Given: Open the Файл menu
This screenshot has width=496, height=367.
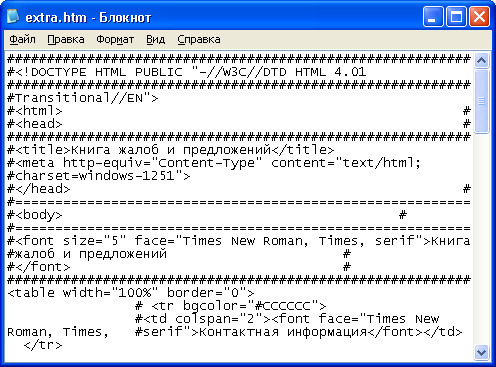Looking at the screenshot, I should pos(22,39).
